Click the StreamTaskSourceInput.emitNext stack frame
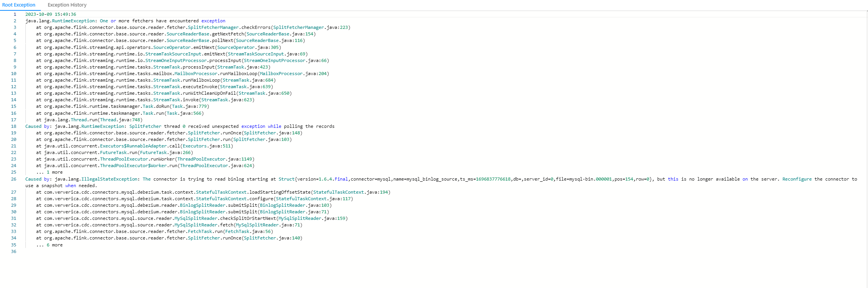Screen dimensions: 868x288 click(172, 54)
